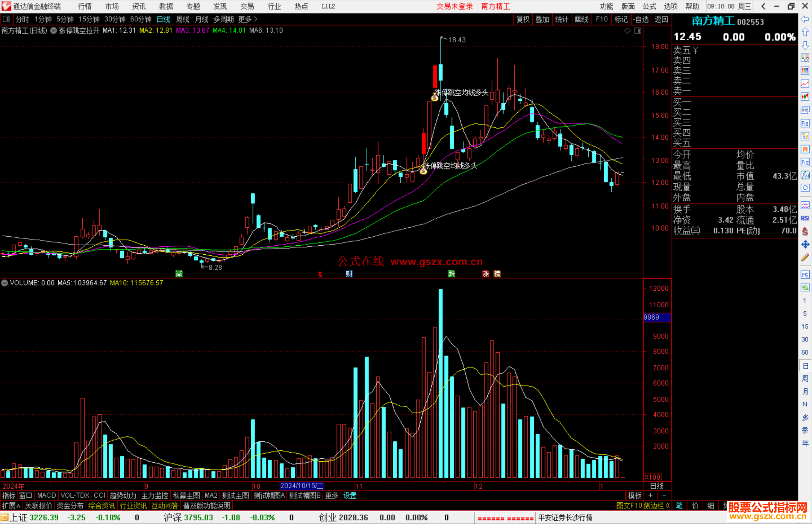Click the upper gold coin signal marker
This screenshot has height=524, width=812.
(x=435, y=98)
